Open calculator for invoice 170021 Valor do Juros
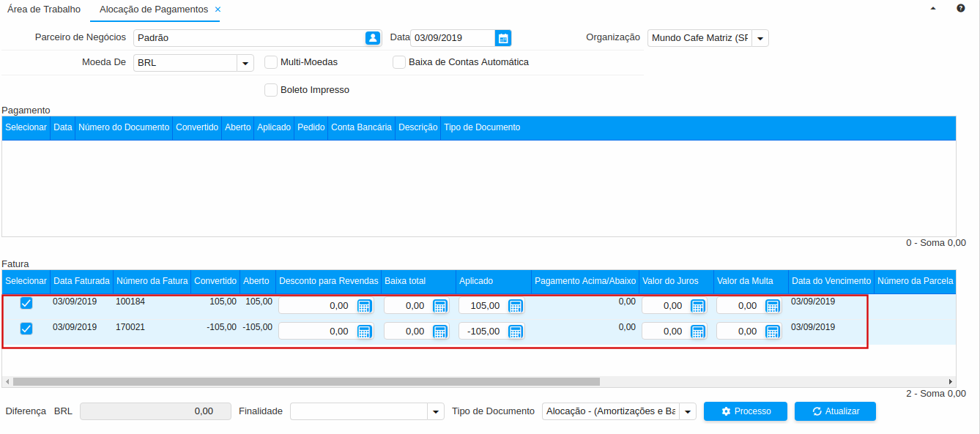 697,332
